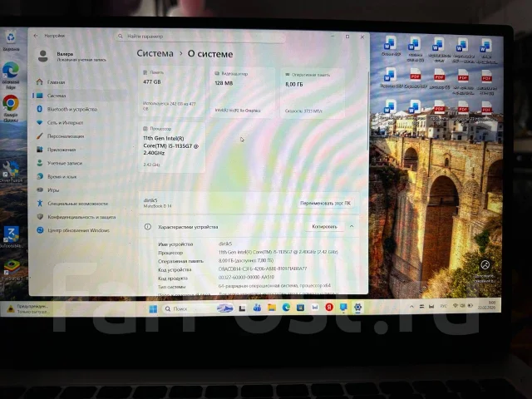Viewport: 532px width, 399px height.
Task: Click the Settings gear in the taskbar
Action: pyautogui.click(x=357, y=308)
